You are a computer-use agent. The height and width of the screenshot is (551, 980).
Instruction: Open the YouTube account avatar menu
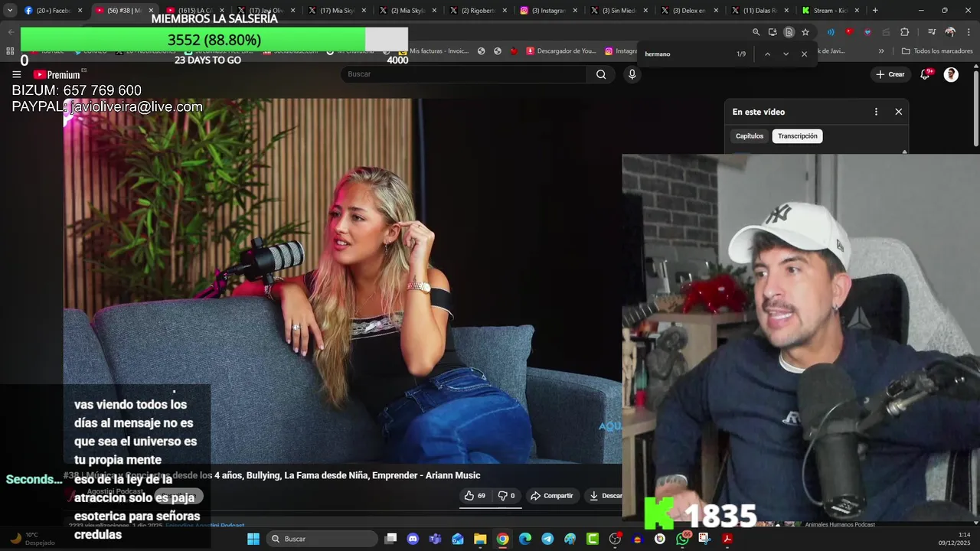tap(951, 74)
